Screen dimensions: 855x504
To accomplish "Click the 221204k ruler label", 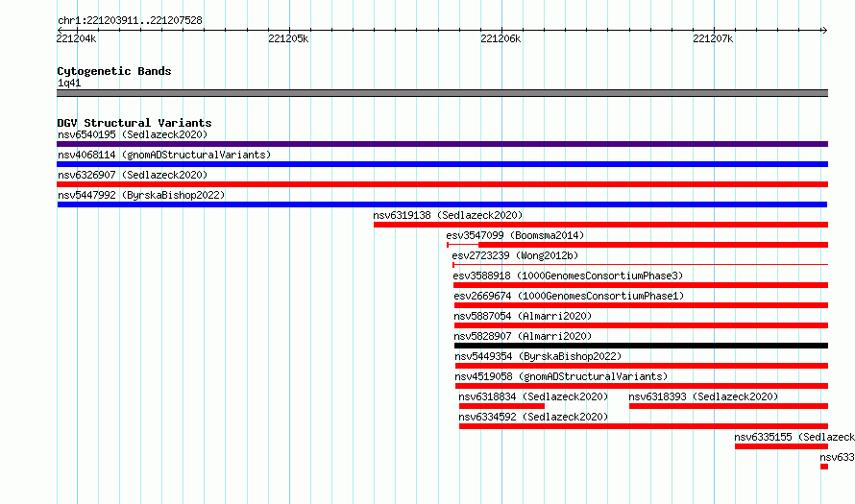I will pos(76,38).
